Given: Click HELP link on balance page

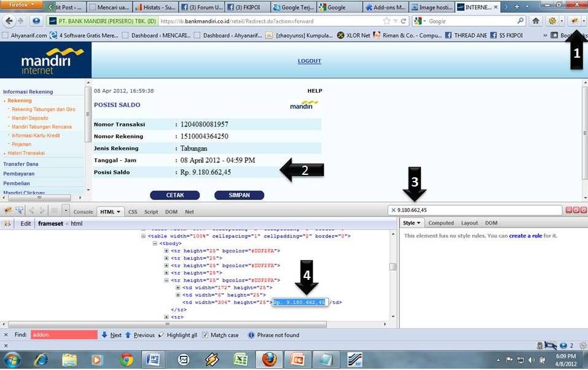Looking at the screenshot, I should [x=315, y=91].
